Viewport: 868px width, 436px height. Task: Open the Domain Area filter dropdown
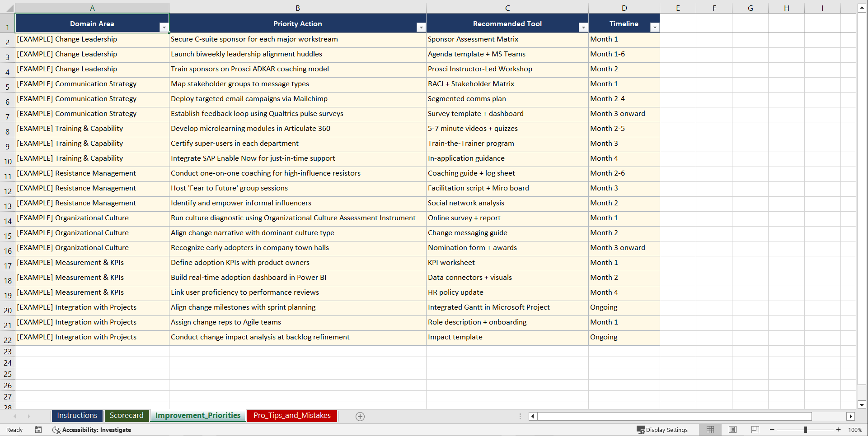164,27
